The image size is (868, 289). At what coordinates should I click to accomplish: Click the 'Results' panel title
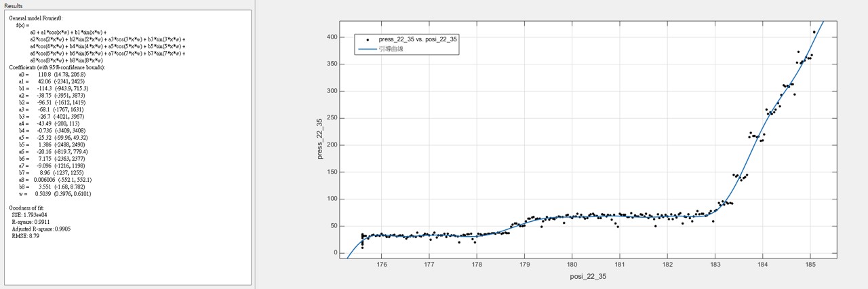(13, 5)
